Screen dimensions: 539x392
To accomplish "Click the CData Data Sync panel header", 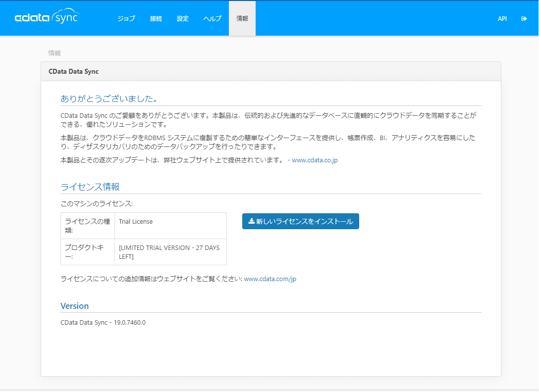I will [73, 71].
